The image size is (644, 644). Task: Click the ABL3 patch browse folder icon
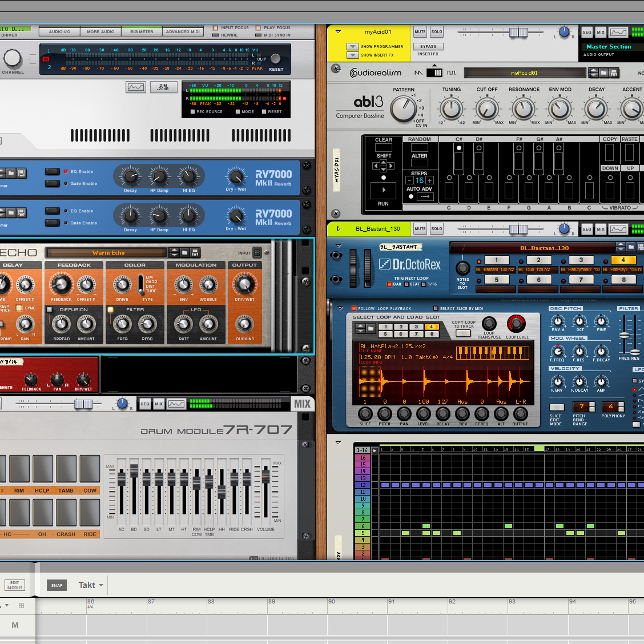click(604, 73)
